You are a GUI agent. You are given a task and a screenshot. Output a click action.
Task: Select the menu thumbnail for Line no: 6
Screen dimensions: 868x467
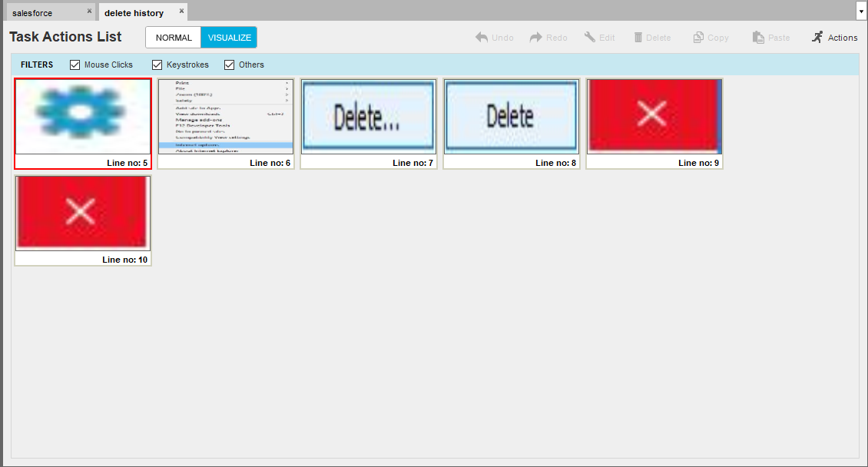(x=225, y=117)
